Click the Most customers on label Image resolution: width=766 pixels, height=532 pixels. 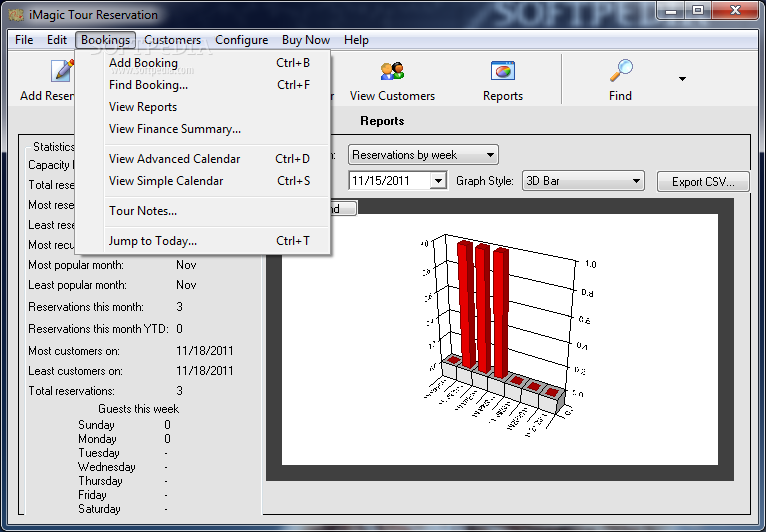(74, 351)
